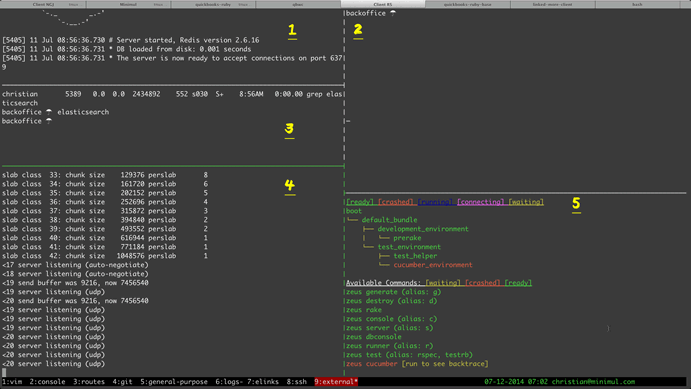Click the 'ready to accept connections' Redis log line
The width and height of the screenshot is (691, 389).
click(x=172, y=58)
